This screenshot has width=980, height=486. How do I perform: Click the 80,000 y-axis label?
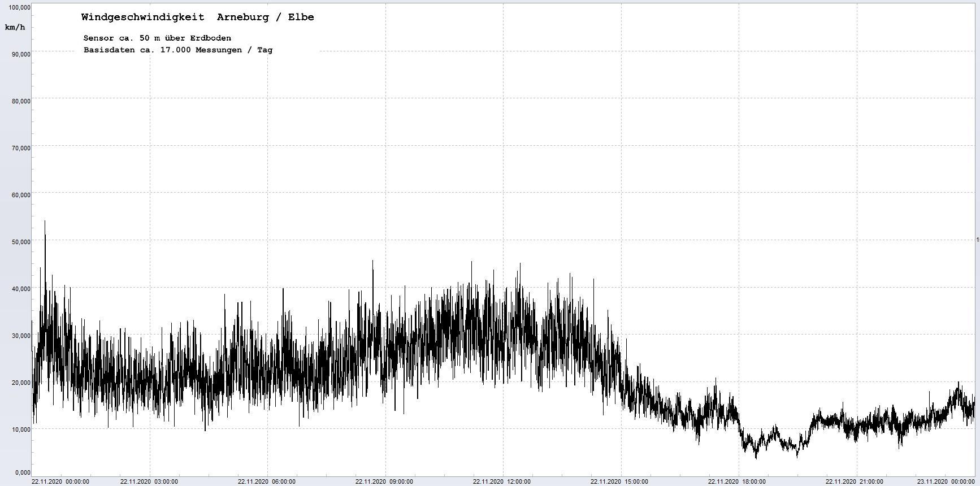tap(21, 101)
